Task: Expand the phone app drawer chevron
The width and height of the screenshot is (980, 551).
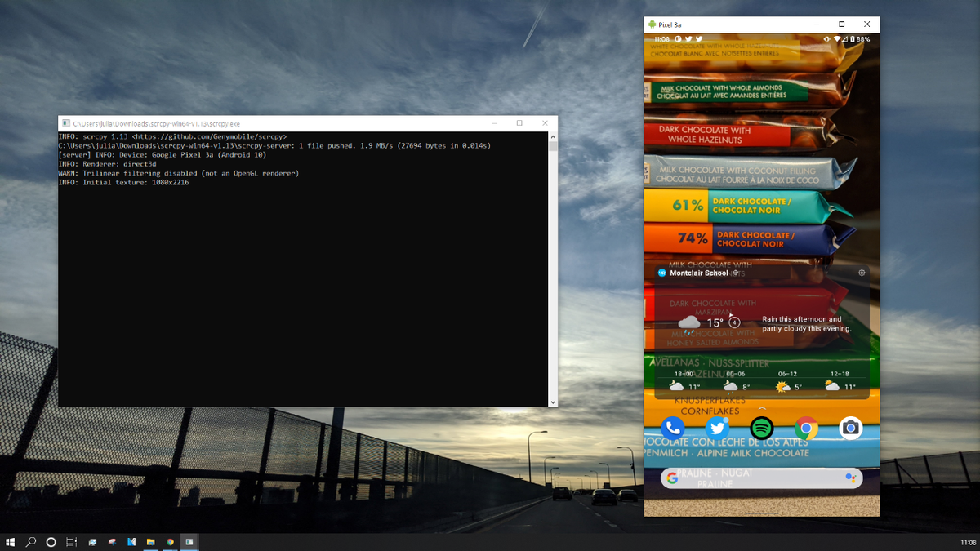Action: coord(762,409)
